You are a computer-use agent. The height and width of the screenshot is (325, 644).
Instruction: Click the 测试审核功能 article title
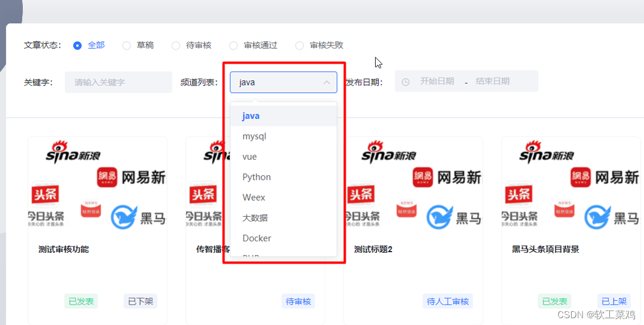tap(63, 249)
